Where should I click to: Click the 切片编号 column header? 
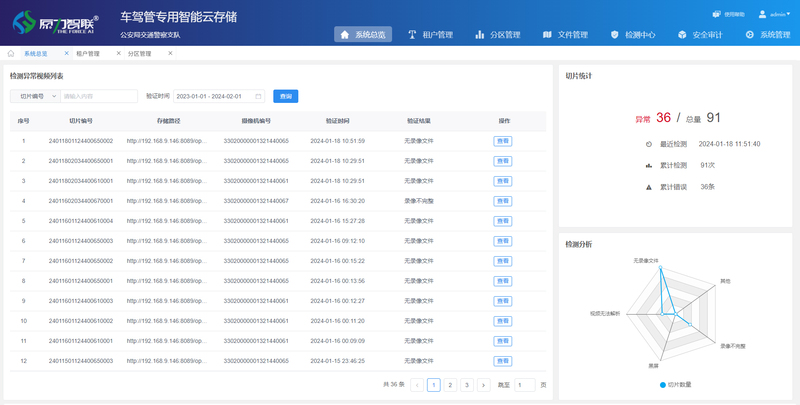pyautogui.click(x=81, y=121)
